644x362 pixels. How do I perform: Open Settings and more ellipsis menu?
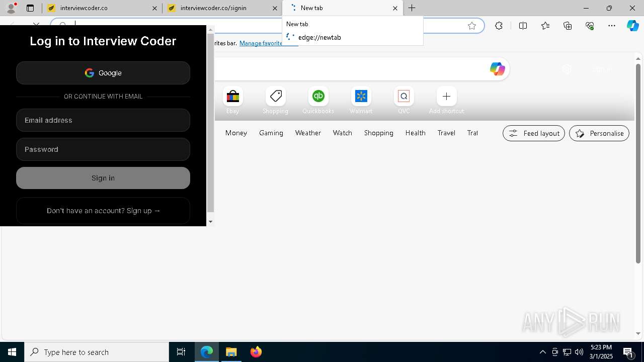click(x=612, y=26)
